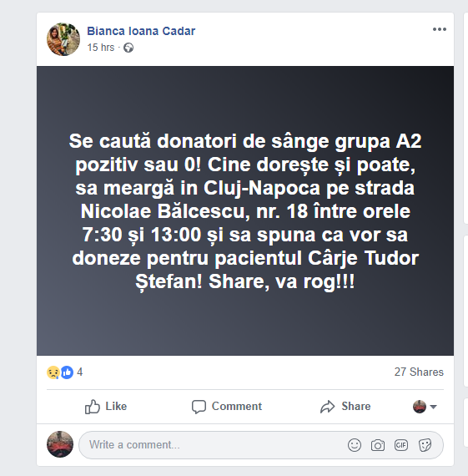This screenshot has height=476, width=468.
Task: Click the Share button label
Action: pyautogui.click(x=356, y=406)
